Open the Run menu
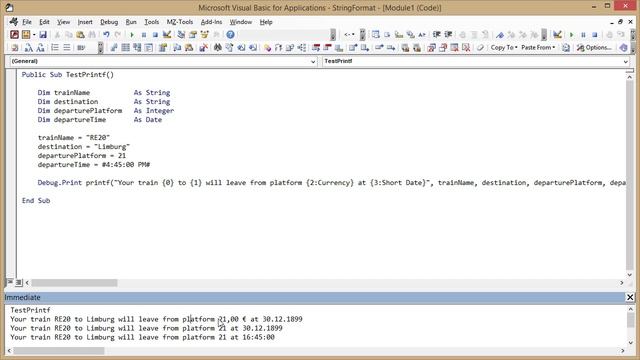This screenshot has width=640, height=360. click(131, 22)
